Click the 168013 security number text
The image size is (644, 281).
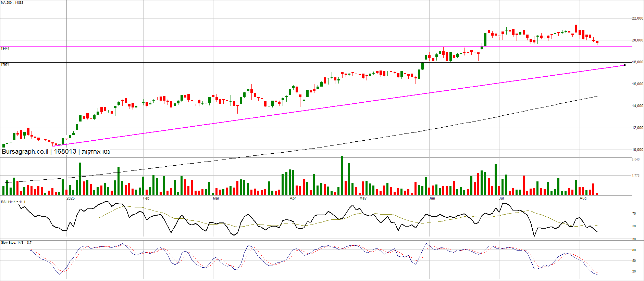[x=65, y=152]
